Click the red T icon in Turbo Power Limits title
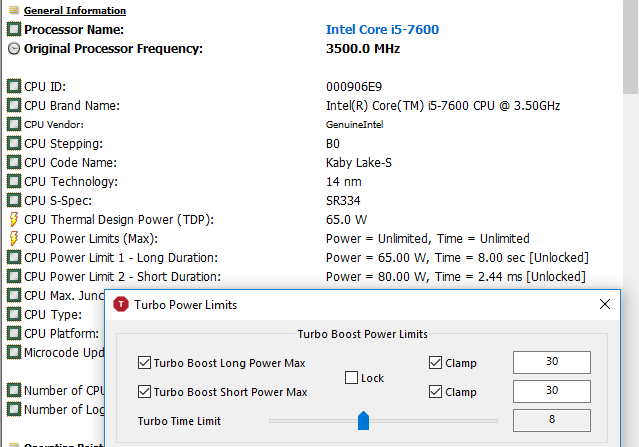 click(121, 304)
